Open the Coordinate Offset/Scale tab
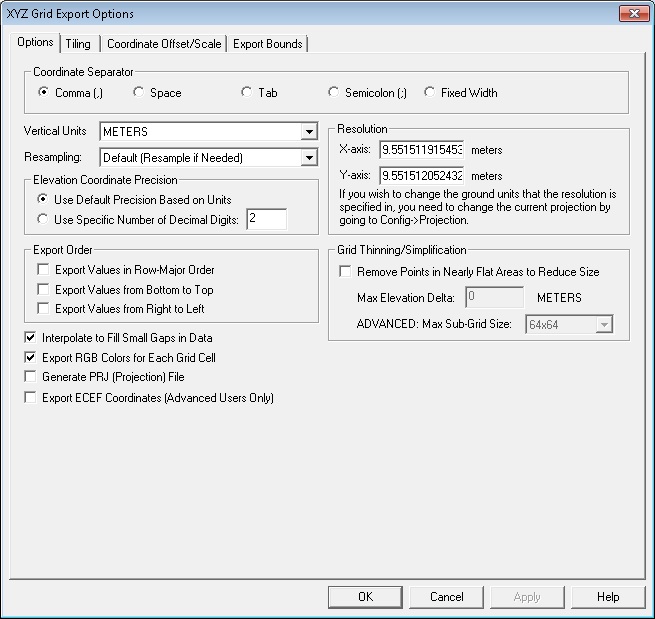Screen dimensions: 655x619 [x=165, y=44]
